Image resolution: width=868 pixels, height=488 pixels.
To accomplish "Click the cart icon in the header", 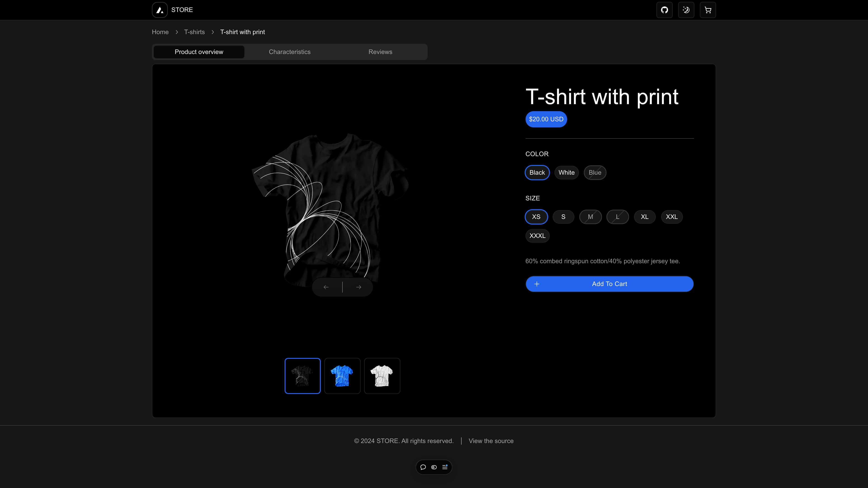I will (708, 9).
